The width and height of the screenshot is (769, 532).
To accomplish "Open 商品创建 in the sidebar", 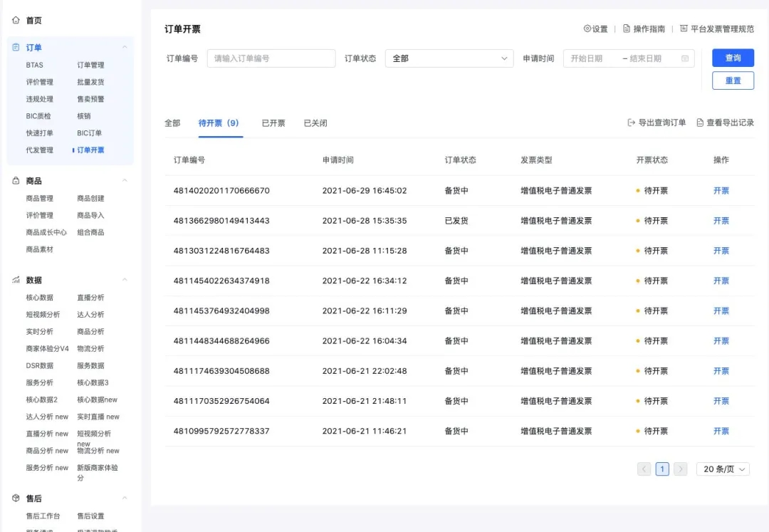I will coord(90,198).
